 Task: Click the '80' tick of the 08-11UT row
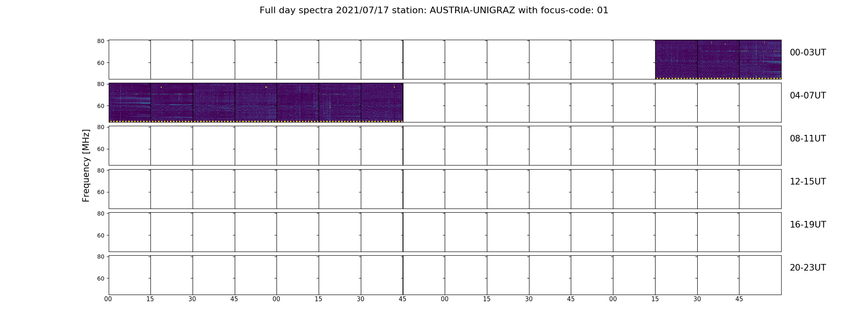pos(100,127)
